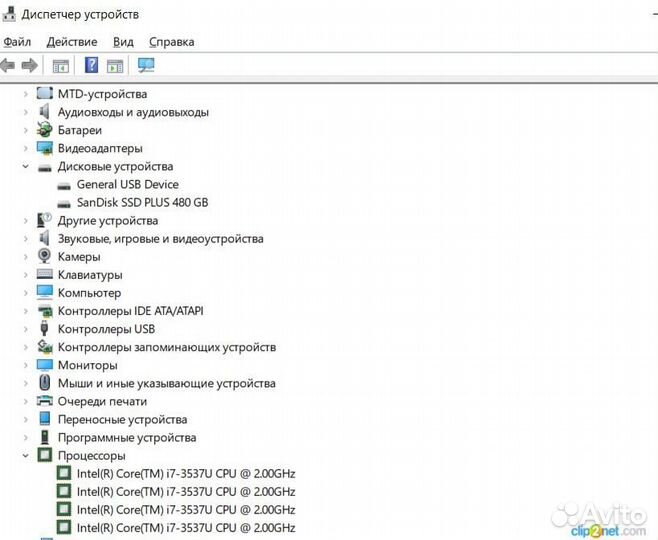Click the Звуковые, игровые и видеоустройства speaker icon
This screenshot has height=540, width=658.
(44, 238)
